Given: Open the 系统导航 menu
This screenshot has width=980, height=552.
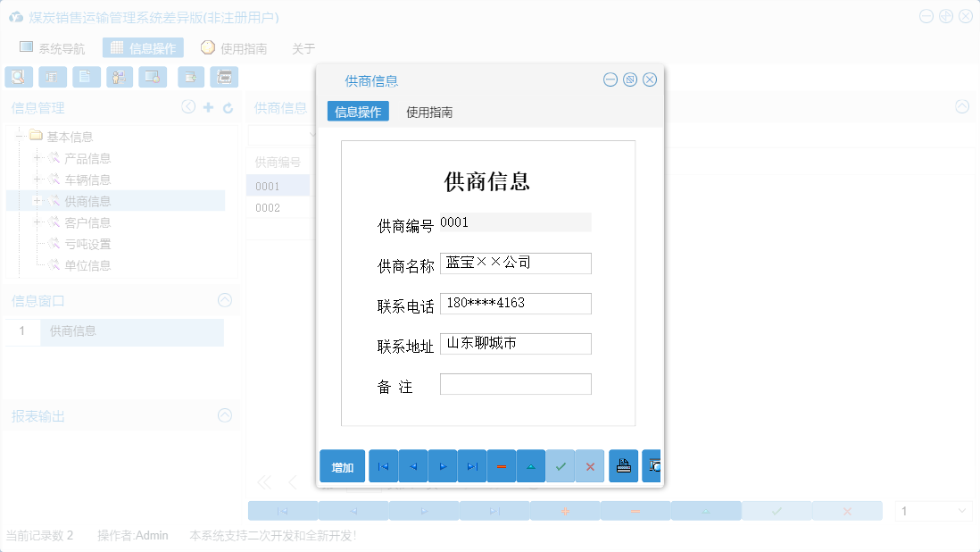Looking at the screenshot, I should [54, 47].
